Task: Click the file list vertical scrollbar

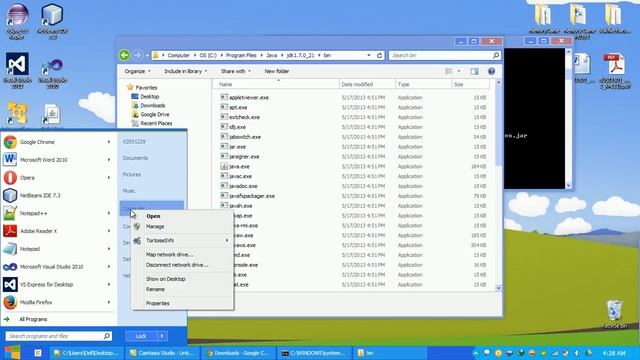Action: coord(498,185)
